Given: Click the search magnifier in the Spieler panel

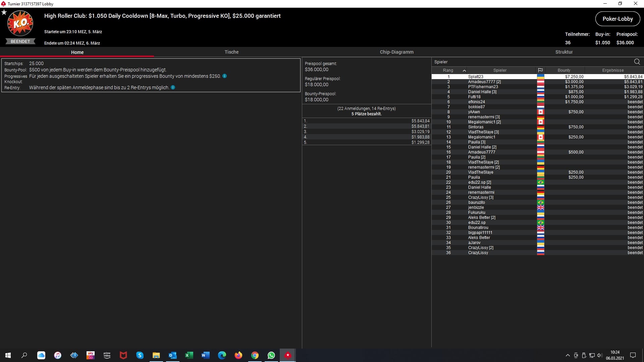Looking at the screenshot, I should pos(637,62).
